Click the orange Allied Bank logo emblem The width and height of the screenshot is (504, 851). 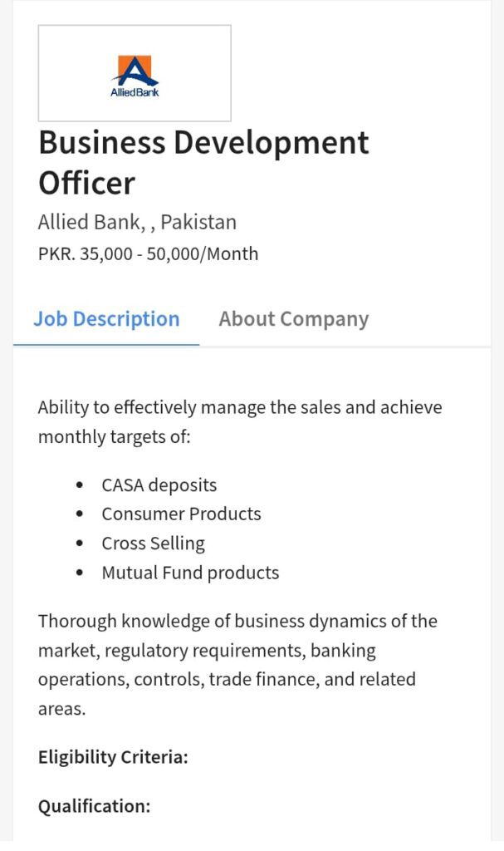[x=135, y=70]
